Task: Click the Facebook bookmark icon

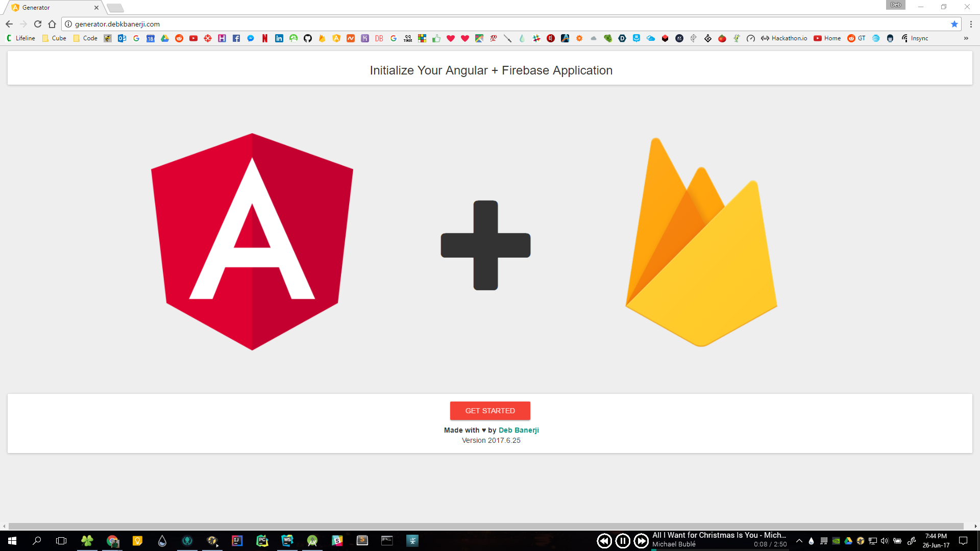Action: (x=236, y=38)
